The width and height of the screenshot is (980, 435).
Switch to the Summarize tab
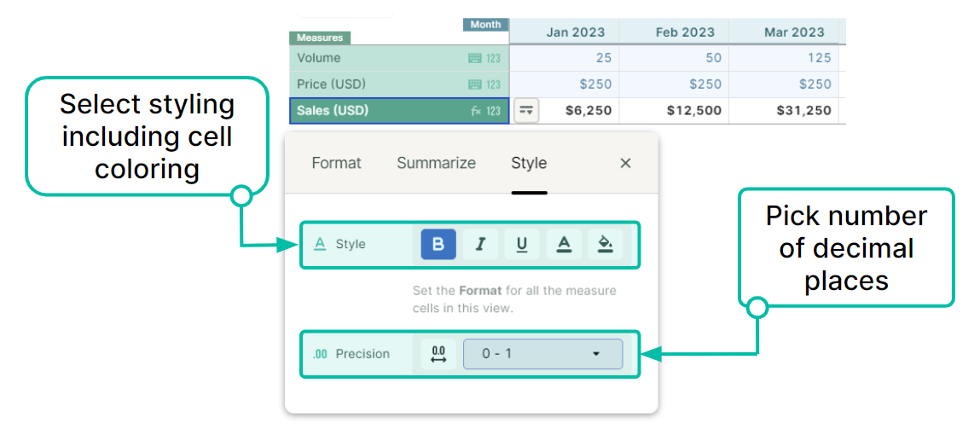point(436,163)
